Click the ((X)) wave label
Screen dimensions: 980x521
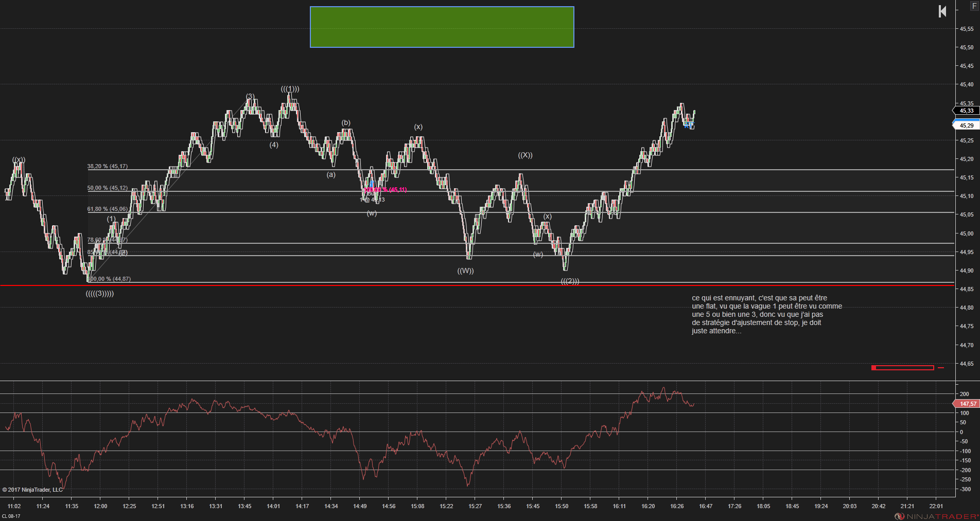pos(525,155)
